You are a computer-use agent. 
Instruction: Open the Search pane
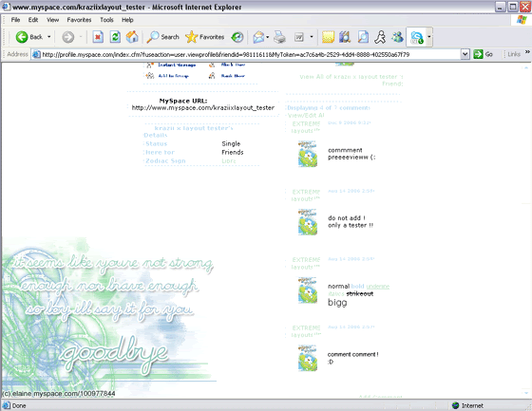click(162, 37)
